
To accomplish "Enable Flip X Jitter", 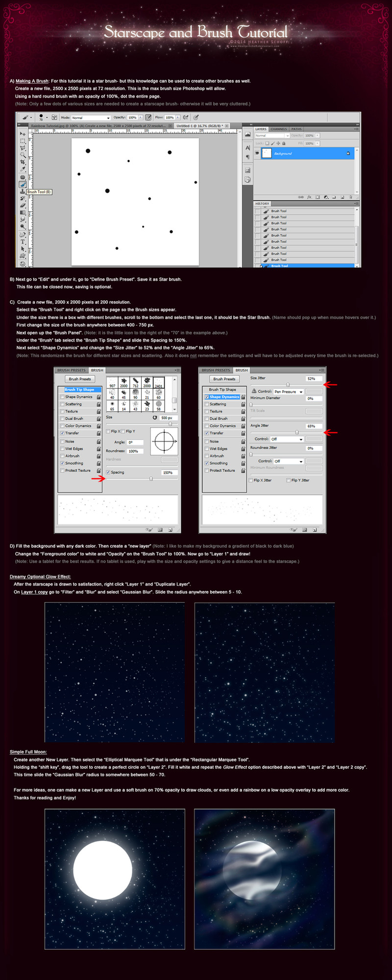I will (x=251, y=480).
